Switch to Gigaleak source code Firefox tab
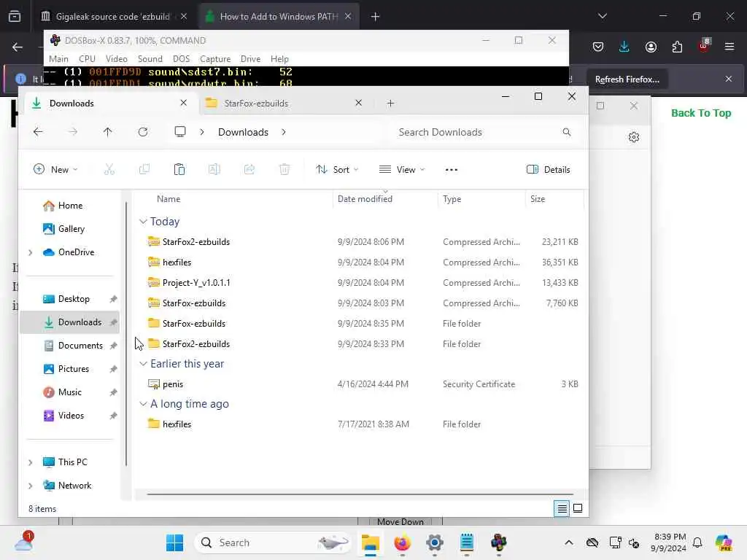Image resolution: width=747 pixels, height=560 pixels. [x=112, y=17]
